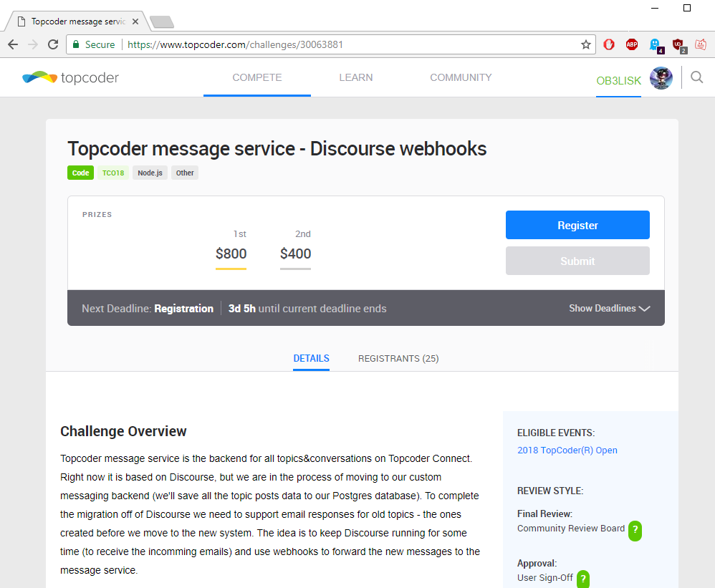Open the Ghostery extension icon
The image size is (715, 588).
pos(656,46)
